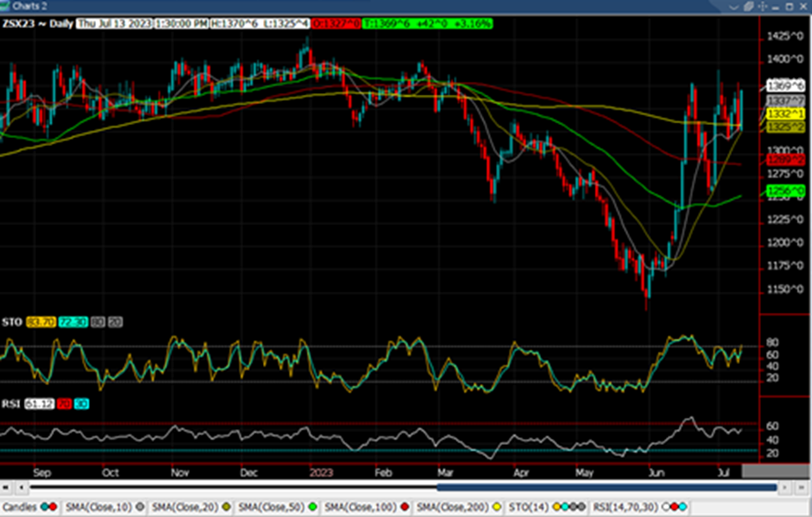This screenshot has width=812, height=517.
Task: Click the RSI red 70 threshold badge
Action: pos(67,404)
